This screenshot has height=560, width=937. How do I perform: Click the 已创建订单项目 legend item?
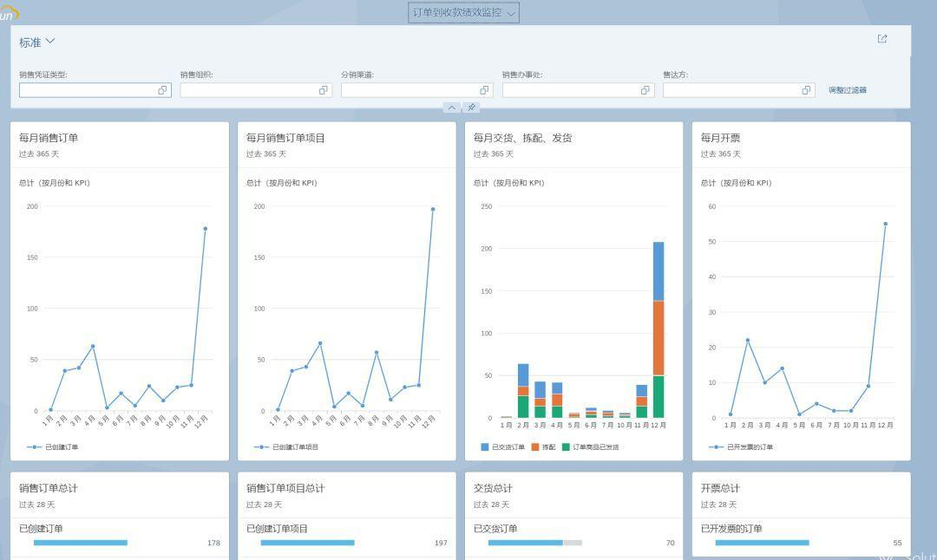(286, 447)
